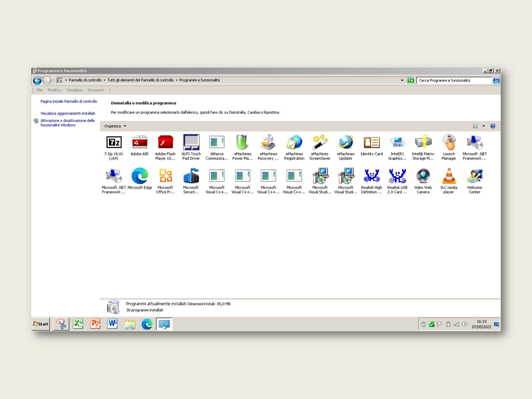The height and width of the screenshot is (399, 532).
Task: Open the Strumenti menu
Action: (95, 90)
